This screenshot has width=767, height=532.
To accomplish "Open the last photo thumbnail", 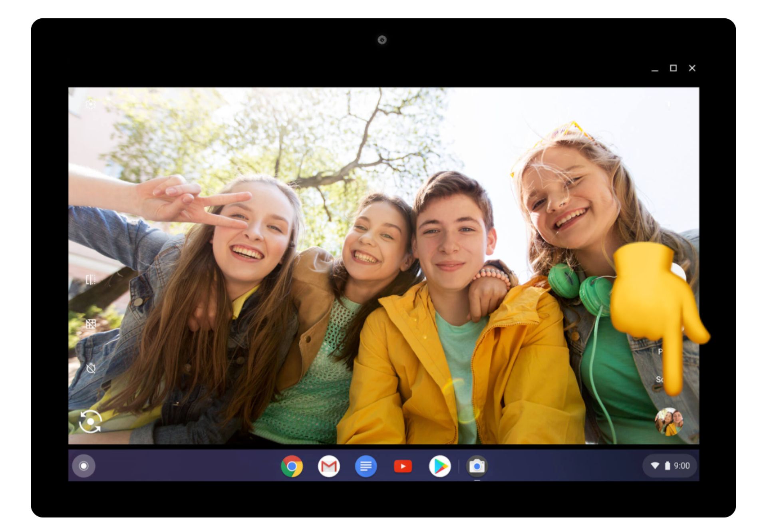I will pos(668,421).
